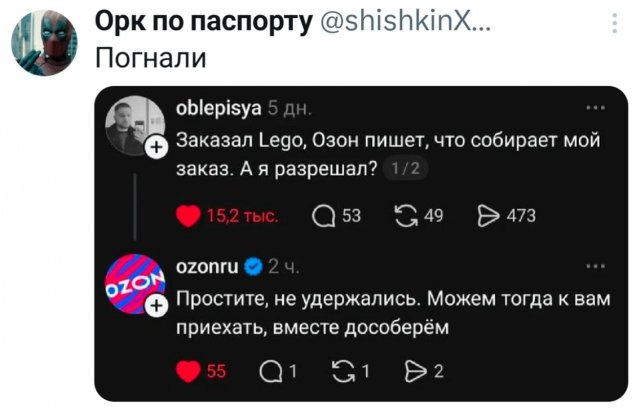Viewport: 640px width, 408px height.
Task: View the OZON logo avatar
Action: click(x=135, y=284)
